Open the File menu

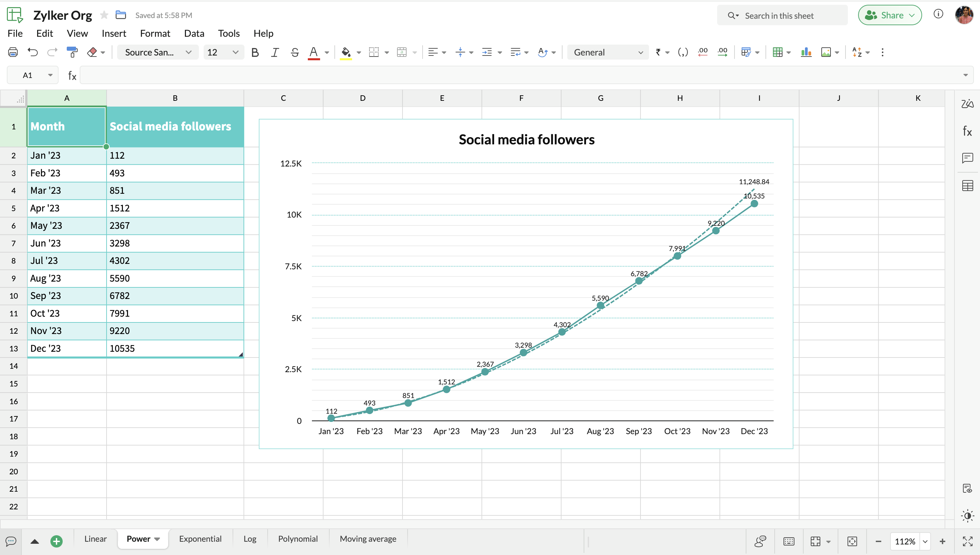pyautogui.click(x=15, y=34)
